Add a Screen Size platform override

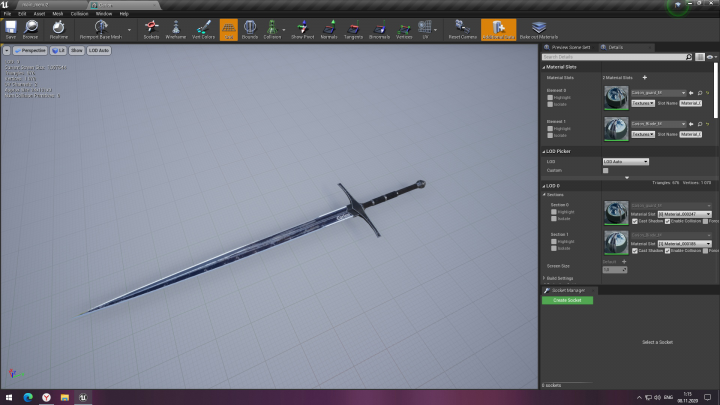624,262
